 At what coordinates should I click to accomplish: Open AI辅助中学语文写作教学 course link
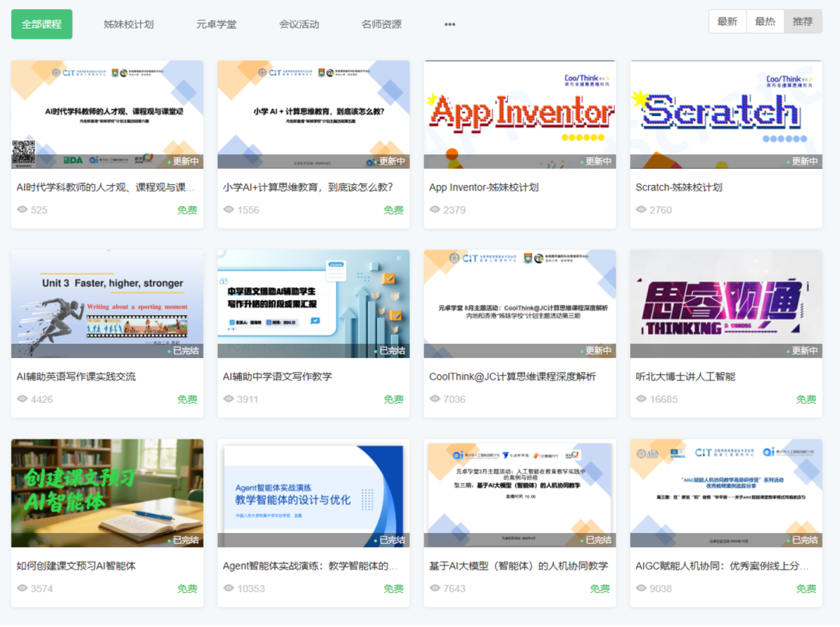click(x=278, y=377)
